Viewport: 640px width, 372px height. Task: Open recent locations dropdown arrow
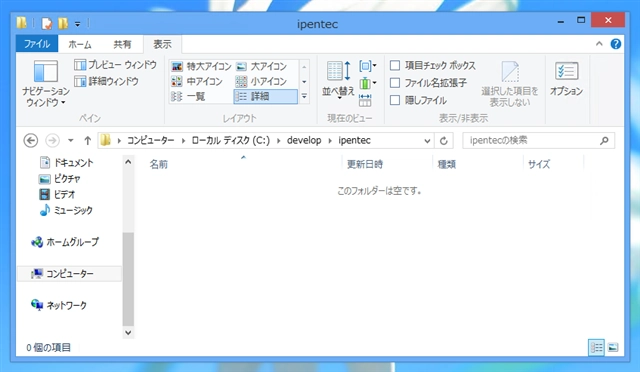71,140
